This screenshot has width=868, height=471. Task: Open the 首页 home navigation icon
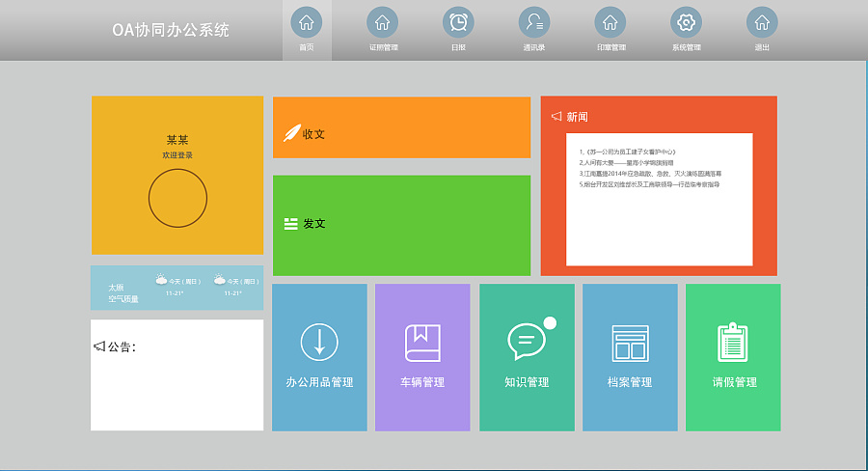point(306,23)
